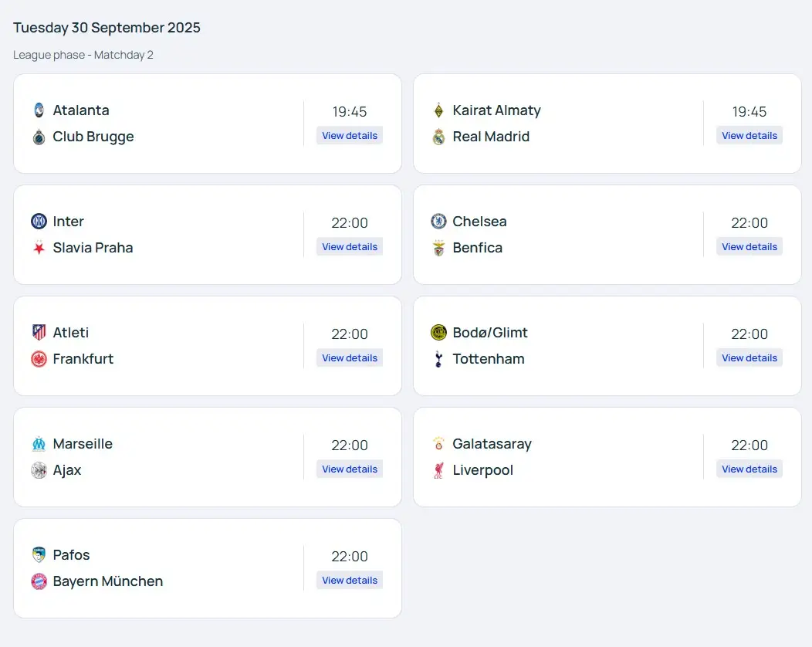
Task: Open View details for Pafos vs Bayern München
Action: point(350,581)
